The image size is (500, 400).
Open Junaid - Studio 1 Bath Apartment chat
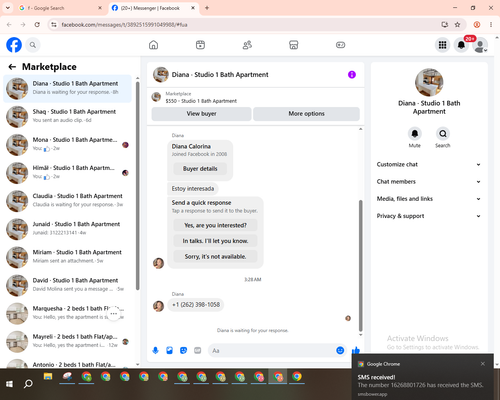67,229
